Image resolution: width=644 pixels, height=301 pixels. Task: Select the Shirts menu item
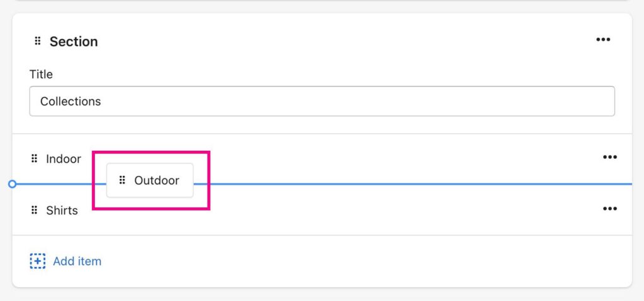tap(62, 211)
